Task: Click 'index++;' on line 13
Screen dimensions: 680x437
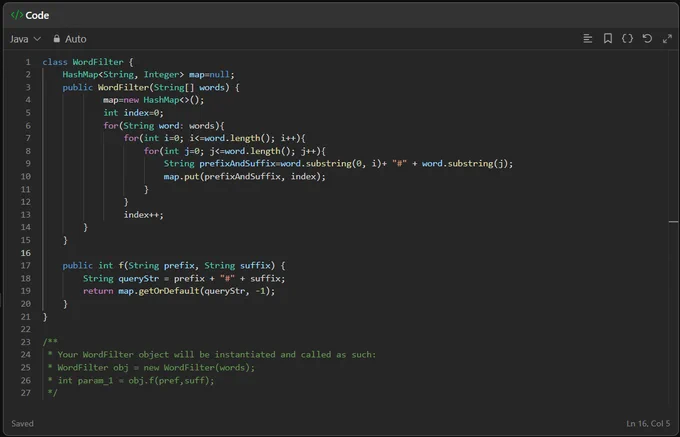Action: pyautogui.click(x=144, y=215)
